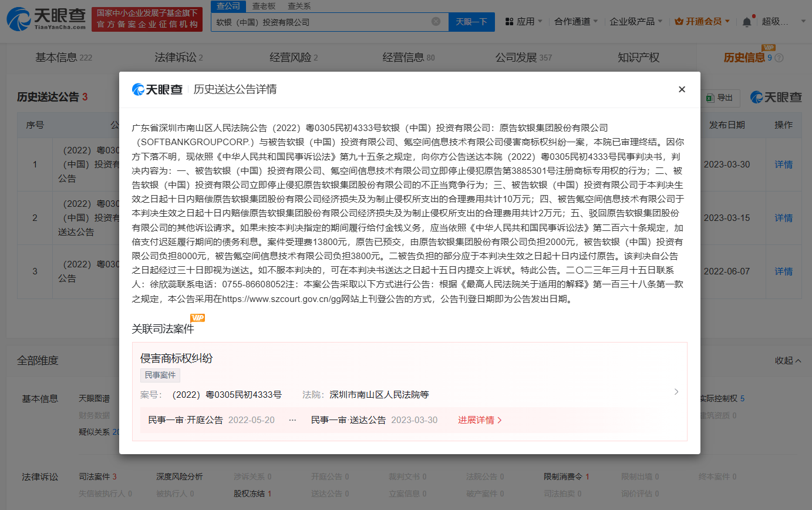Click the 进展详情 link

coord(480,420)
